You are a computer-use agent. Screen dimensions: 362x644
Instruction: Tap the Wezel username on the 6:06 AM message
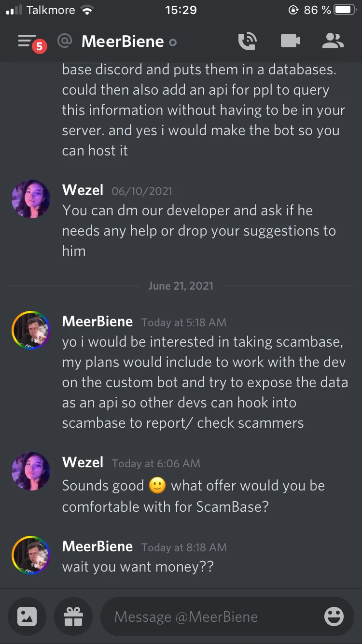[83, 462]
